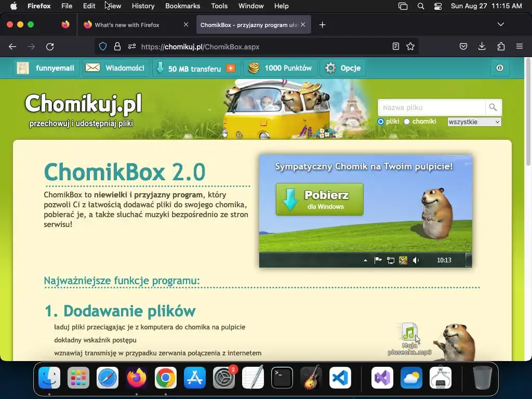Click the Firefox back arrow
Viewport: 532px width, 399px height.
click(x=12, y=46)
